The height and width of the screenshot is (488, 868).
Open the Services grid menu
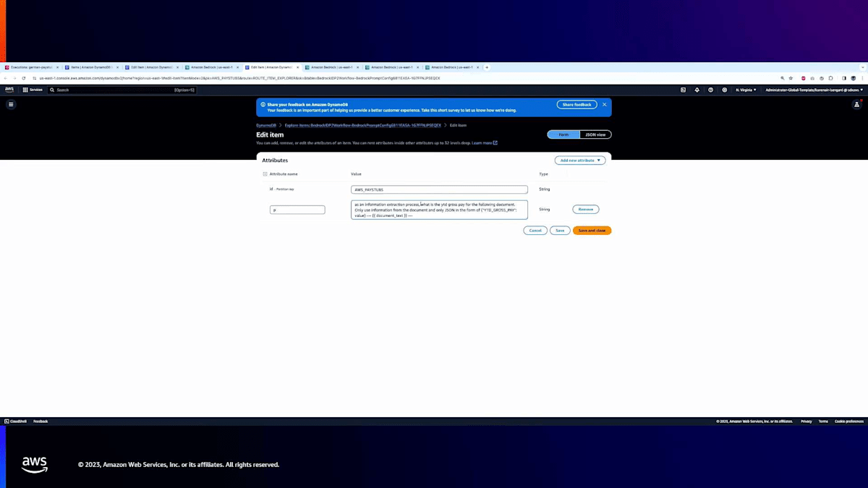[33, 90]
